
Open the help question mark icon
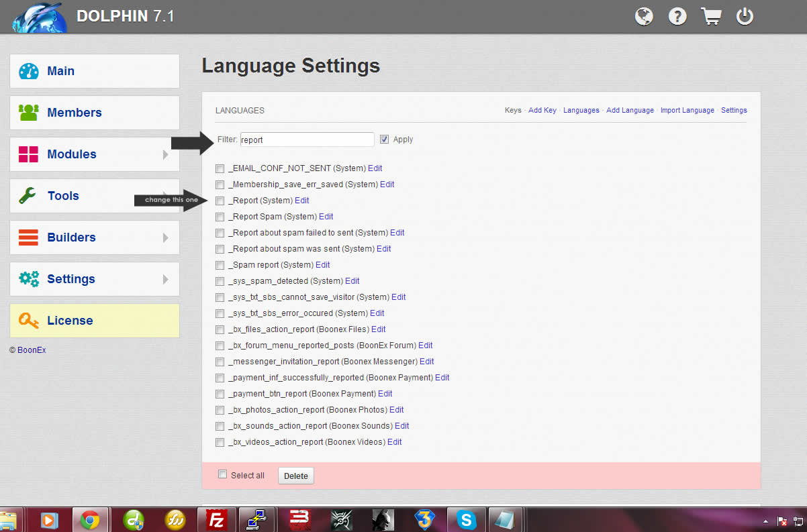pos(677,17)
